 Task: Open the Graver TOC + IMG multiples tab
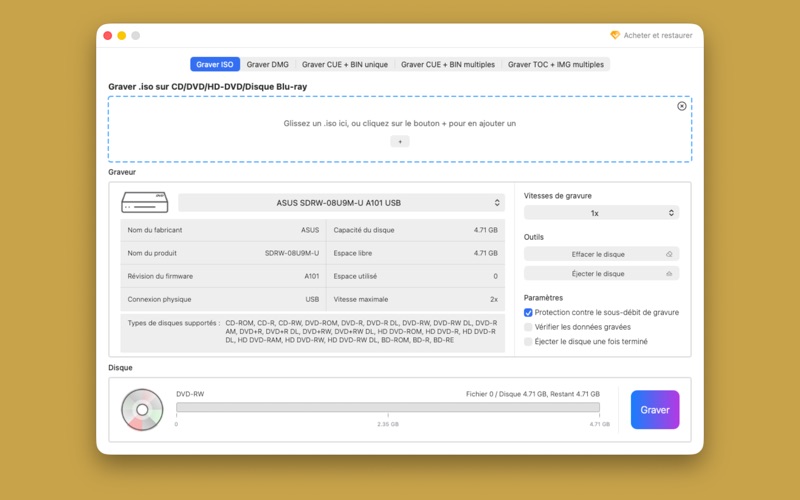pyautogui.click(x=556, y=64)
